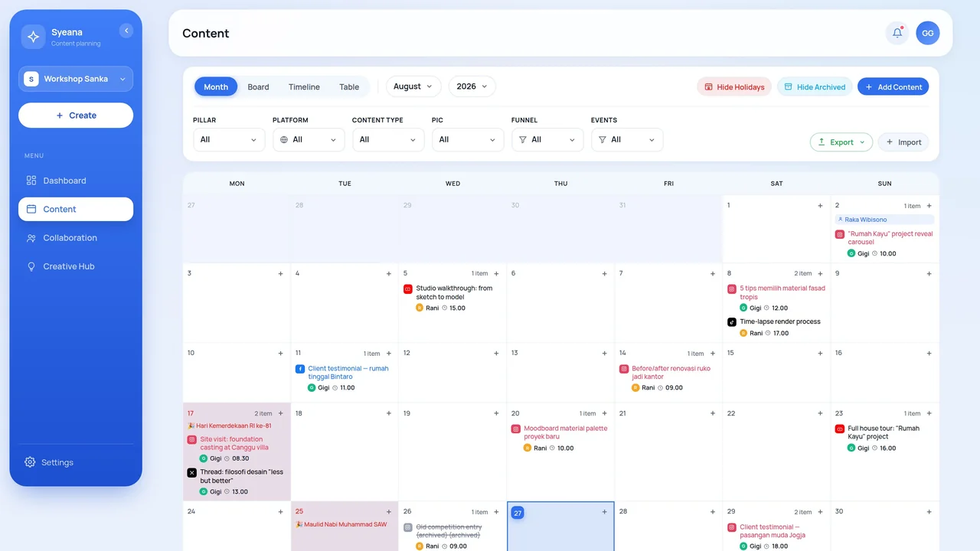
Task: Click the TikTok icon on Time-lapse render process
Action: pos(732,322)
